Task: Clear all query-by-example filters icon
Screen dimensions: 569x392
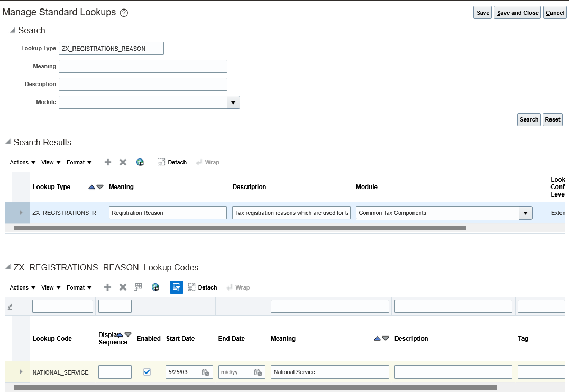Action: coord(10,306)
